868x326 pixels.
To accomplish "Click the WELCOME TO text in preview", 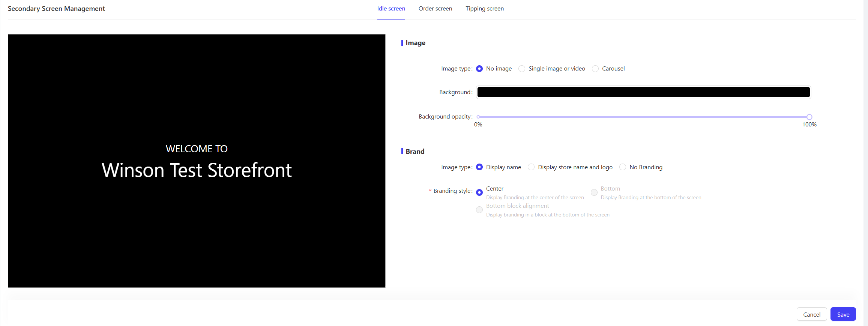I will coord(197,149).
